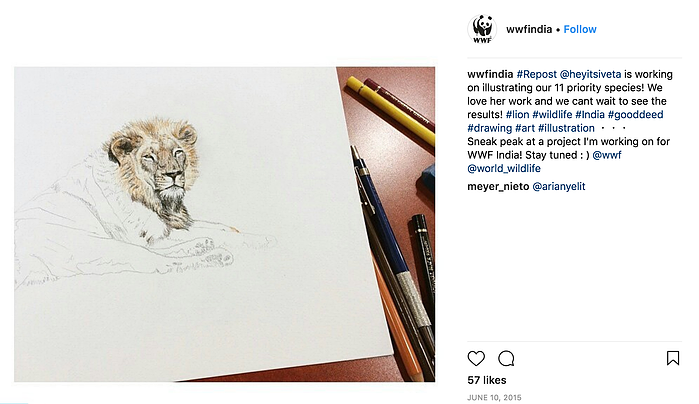Visit the @world_wildlife mention
Viewport: 699px width, 404px height.
pos(504,169)
